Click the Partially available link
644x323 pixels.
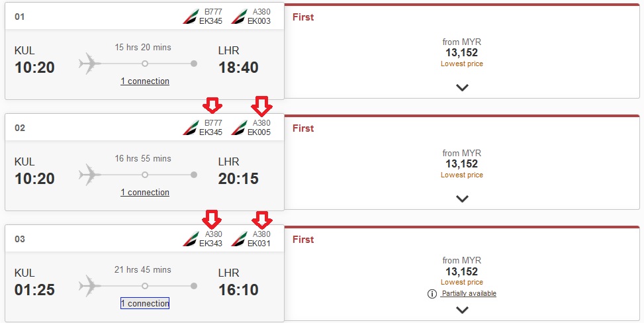click(469, 294)
